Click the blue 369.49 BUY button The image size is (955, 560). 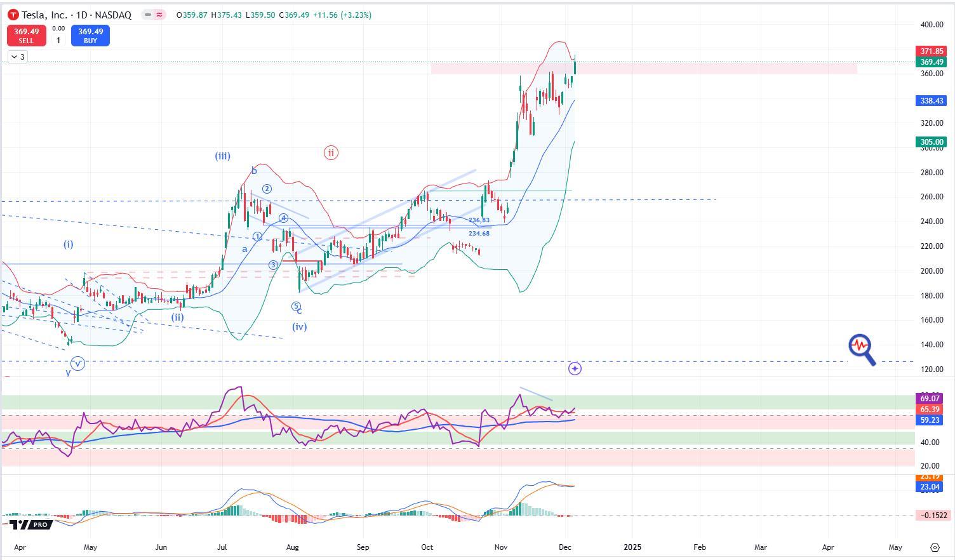[x=90, y=36]
